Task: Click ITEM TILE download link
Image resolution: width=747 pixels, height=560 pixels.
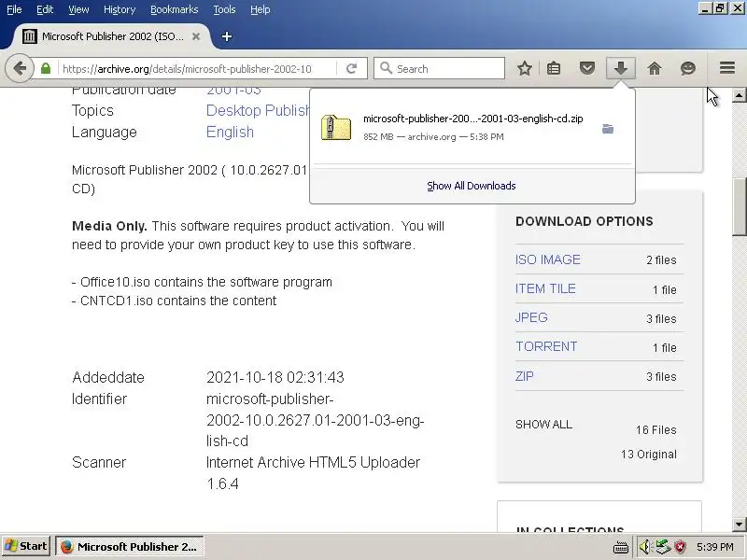Action: (x=545, y=288)
